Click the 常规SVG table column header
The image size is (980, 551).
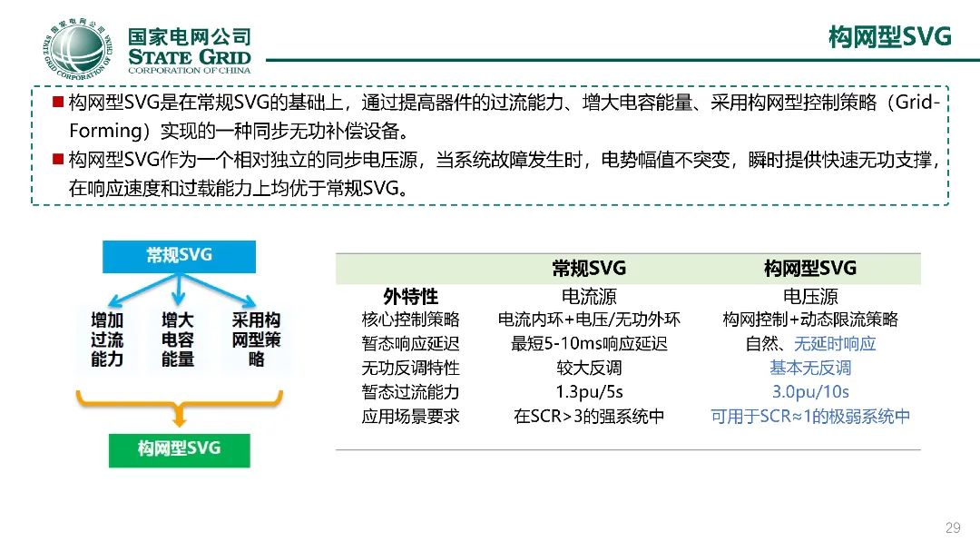pos(589,269)
